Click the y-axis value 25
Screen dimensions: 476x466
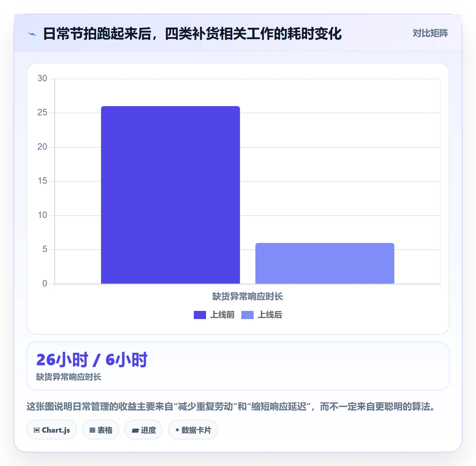click(42, 113)
